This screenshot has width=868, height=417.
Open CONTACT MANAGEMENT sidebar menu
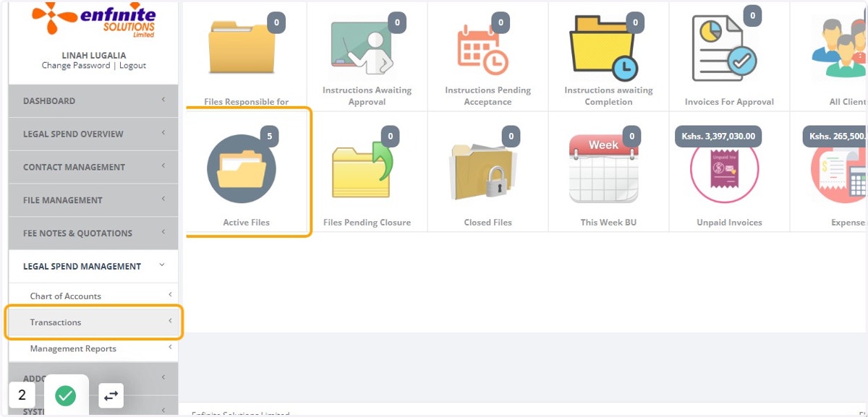[x=93, y=167]
